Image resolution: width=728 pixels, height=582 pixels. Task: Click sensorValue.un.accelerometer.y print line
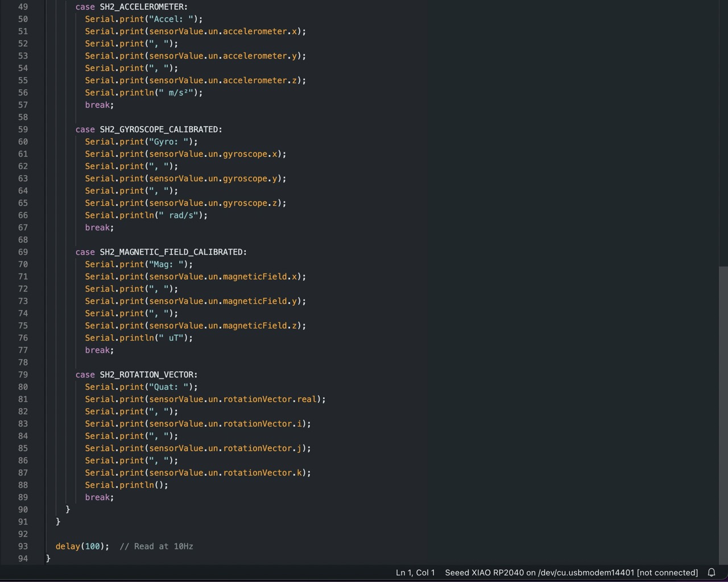coord(196,56)
